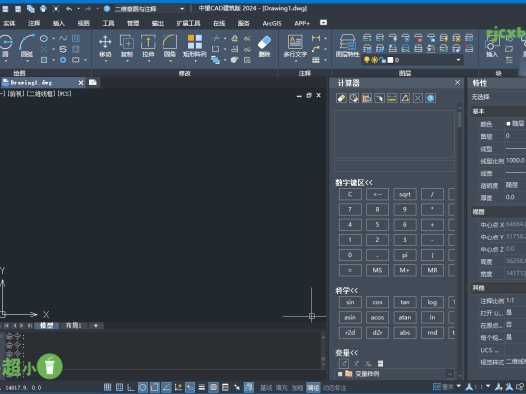Expand dropdown arrow under Move tool
This screenshot has width=526, height=394.
click(105, 61)
